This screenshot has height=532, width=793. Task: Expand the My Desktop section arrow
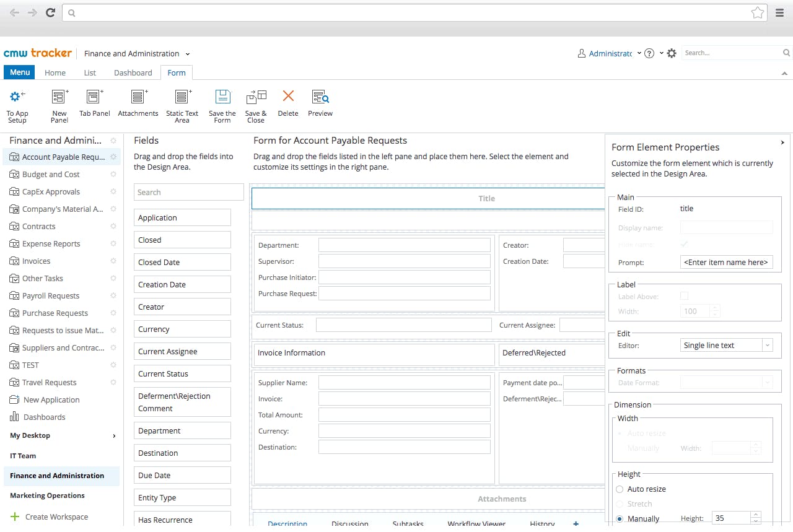click(x=114, y=436)
